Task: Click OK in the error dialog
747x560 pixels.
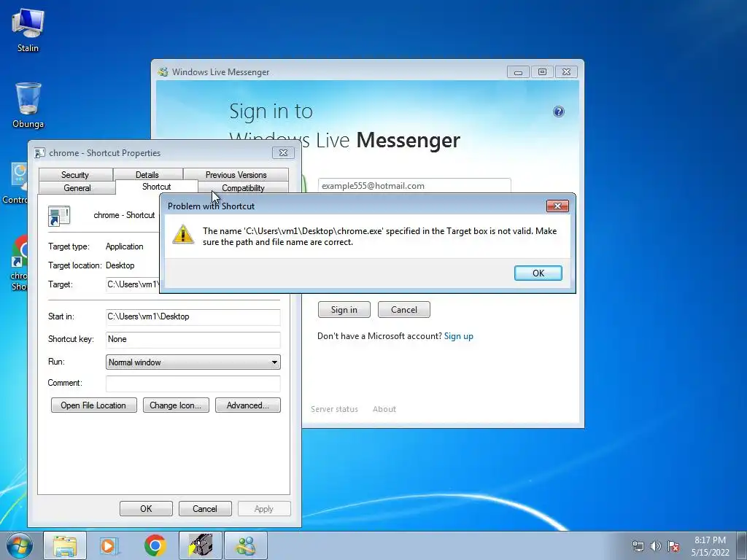Action: (538, 273)
